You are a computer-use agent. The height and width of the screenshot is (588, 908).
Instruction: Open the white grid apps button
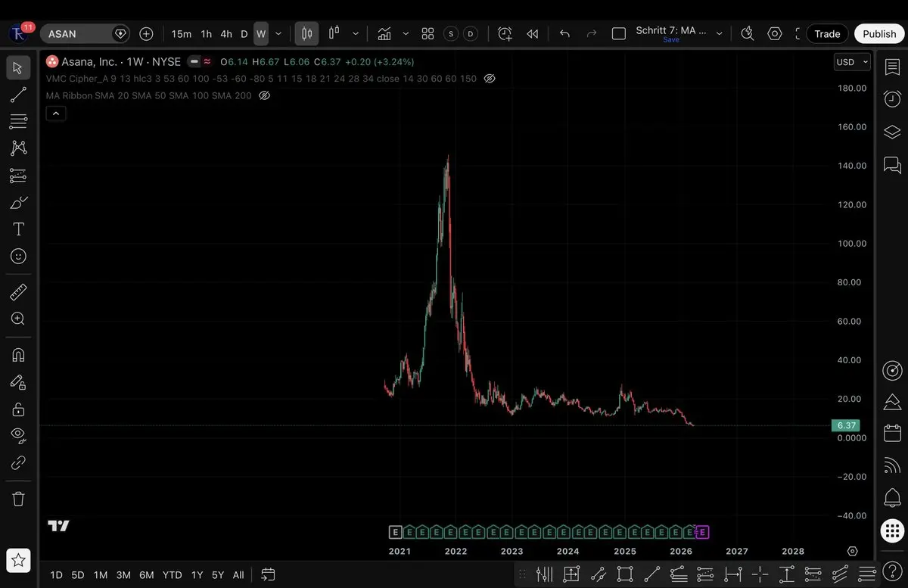[893, 530]
